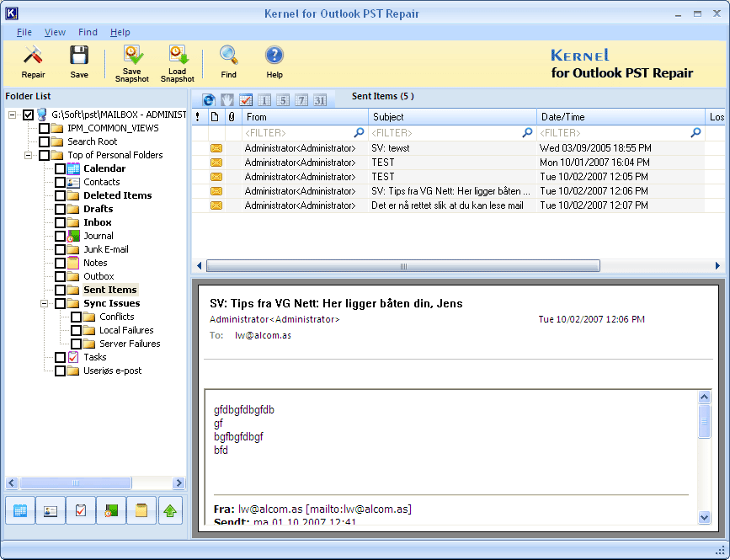This screenshot has width=730, height=560.
Task: Select the 31-day view icon
Action: (320, 99)
